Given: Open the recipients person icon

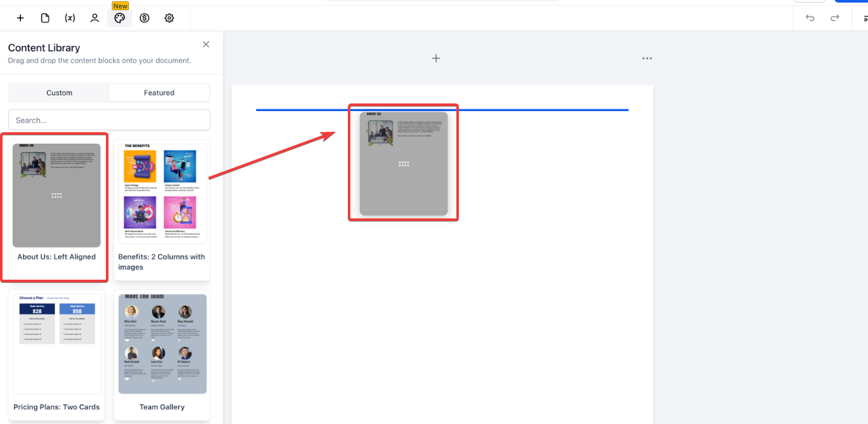Looking at the screenshot, I should [x=94, y=18].
